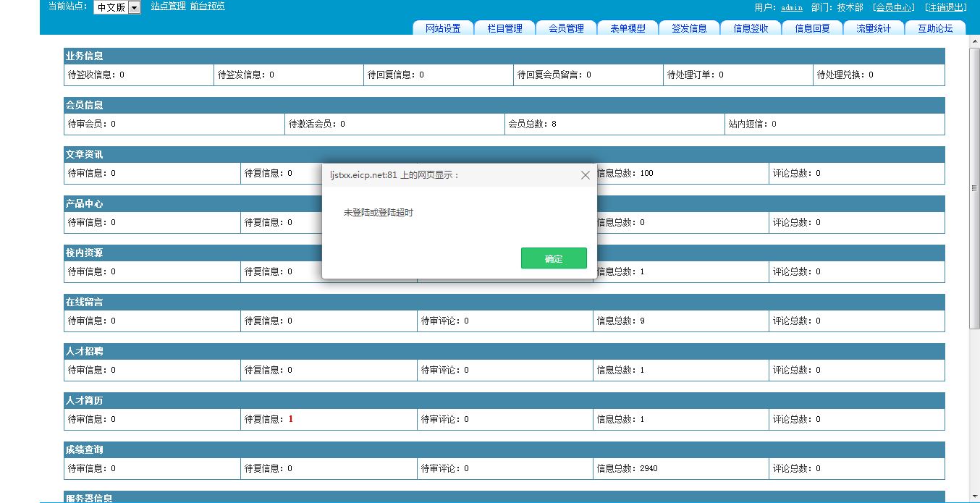Screen dimensions: 980x503
Task: Select the 信息签收 tab
Action: (751, 28)
